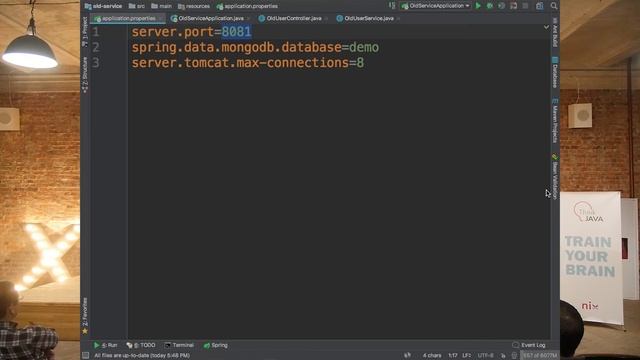Click line number 2 in the gutter
This screenshot has width=640, height=360.
pos(96,47)
